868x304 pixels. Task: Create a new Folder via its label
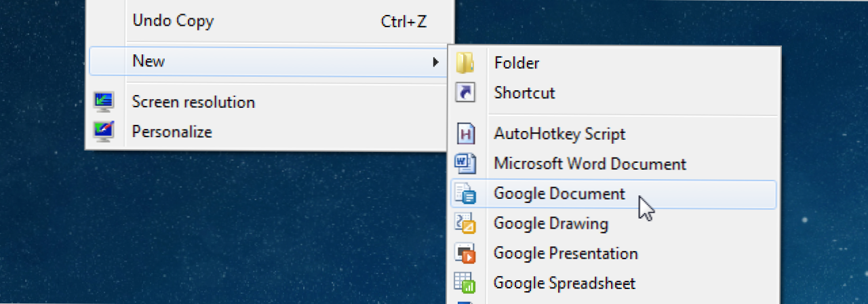[x=517, y=63]
